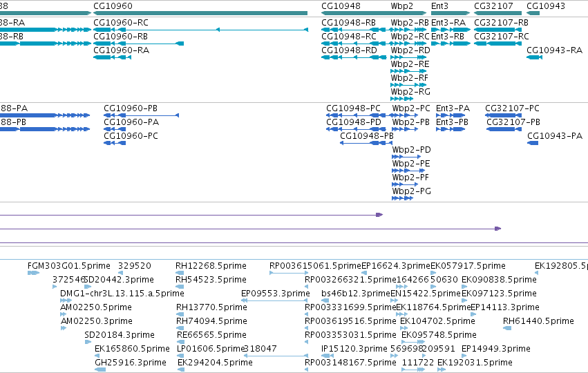Select transcript CG10948-RC

(349, 37)
